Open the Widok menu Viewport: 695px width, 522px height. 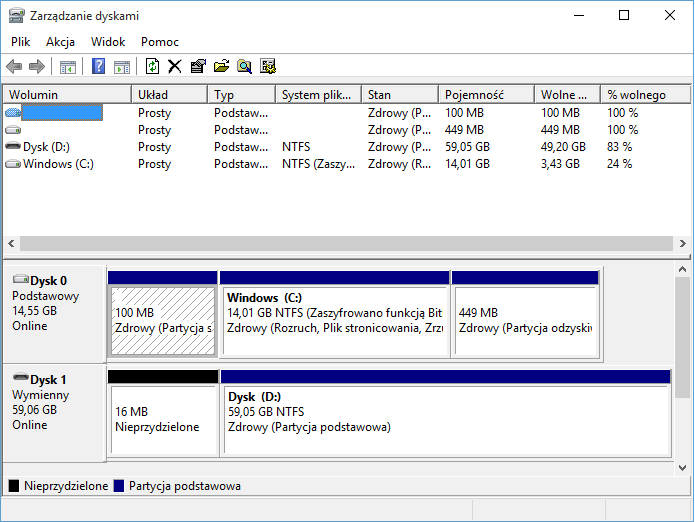[108, 42]
